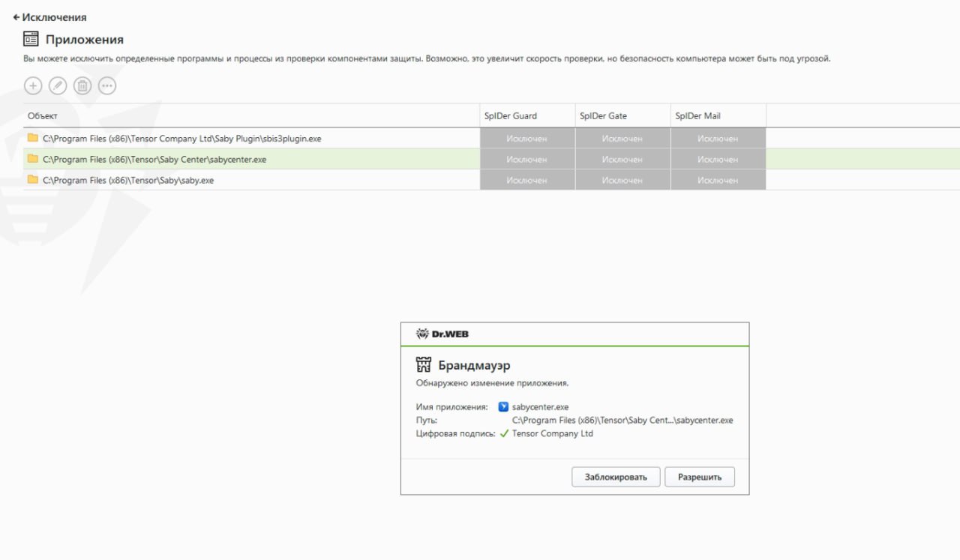Click the SpIDer Guard column header
Viewport: 960px width, 560px height.
pyautogui.click(x=511, y=116)
